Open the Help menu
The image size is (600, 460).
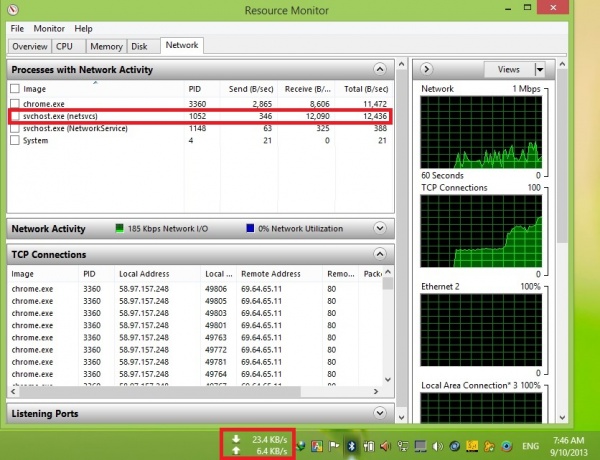83,29
